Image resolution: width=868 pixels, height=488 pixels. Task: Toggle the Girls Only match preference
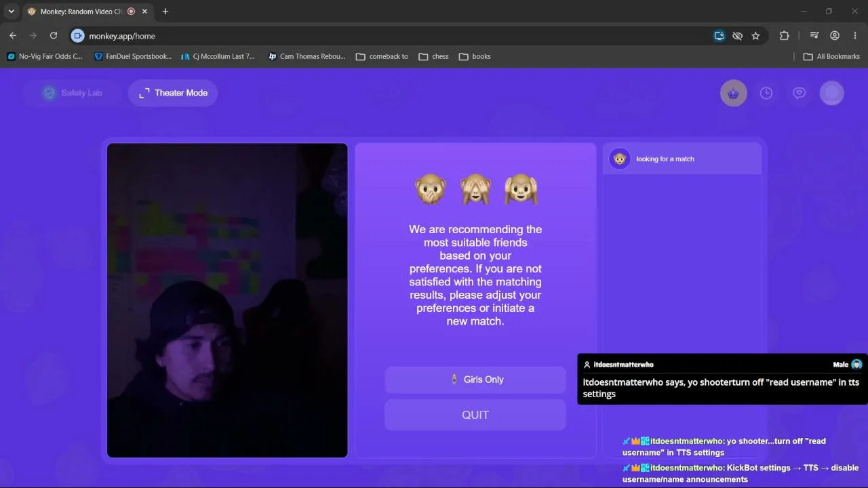[x=475, y=380]
